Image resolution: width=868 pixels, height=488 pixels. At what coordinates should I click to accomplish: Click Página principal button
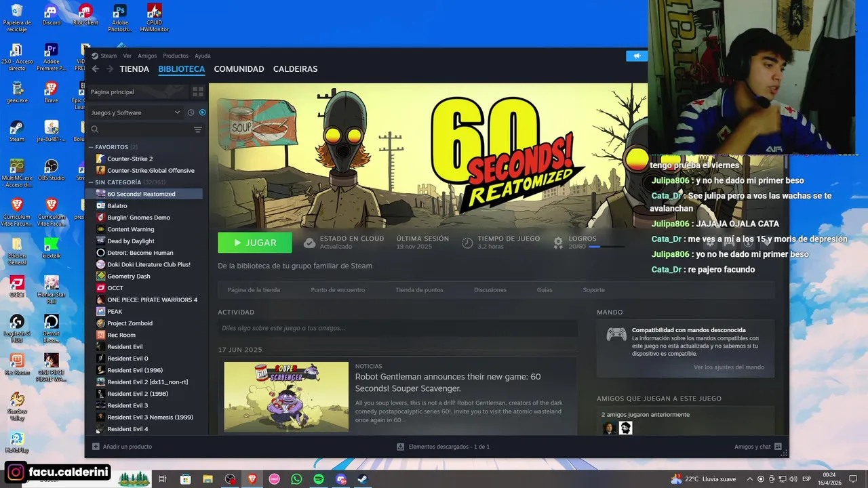(x=138, y=91)
